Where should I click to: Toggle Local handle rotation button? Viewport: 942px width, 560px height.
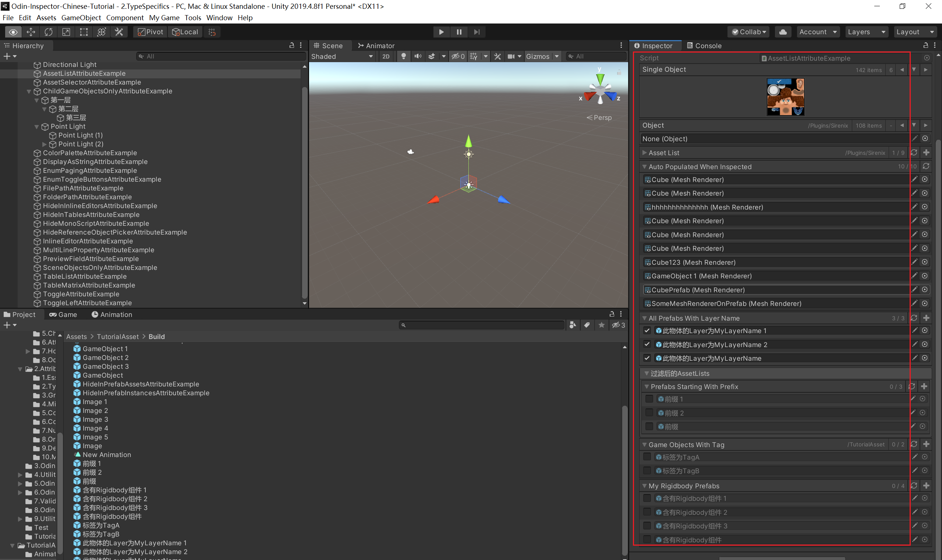click(x=185, y=32)
